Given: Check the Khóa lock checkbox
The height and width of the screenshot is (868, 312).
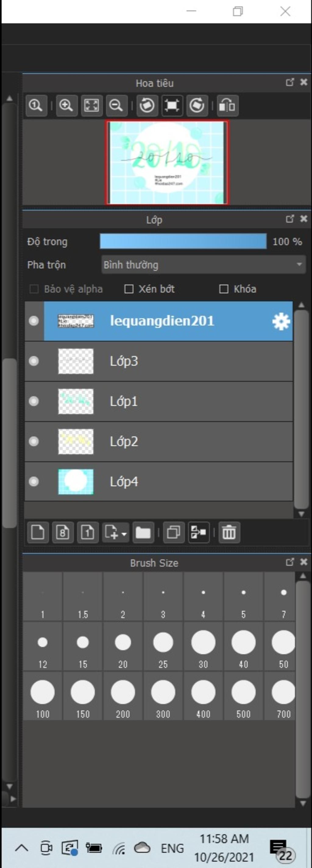Looking at the screenshot, I should pyautogui.click(x=224, y=289).
